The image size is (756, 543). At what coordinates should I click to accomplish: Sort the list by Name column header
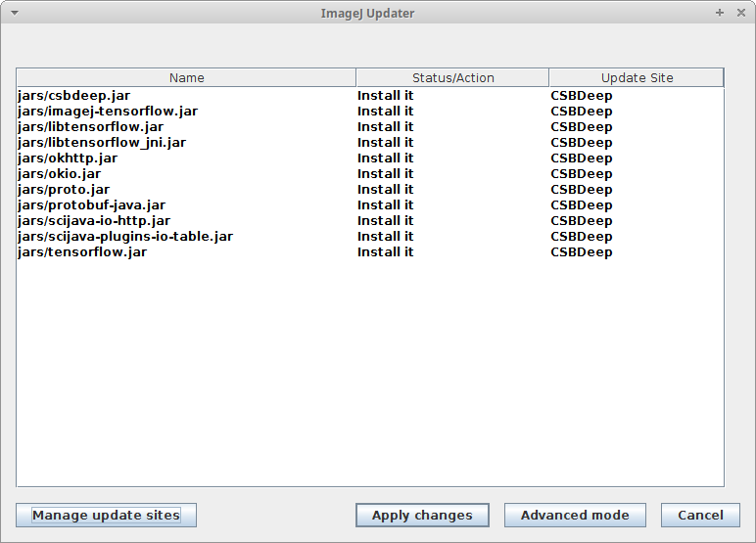[x=187, y=77]
